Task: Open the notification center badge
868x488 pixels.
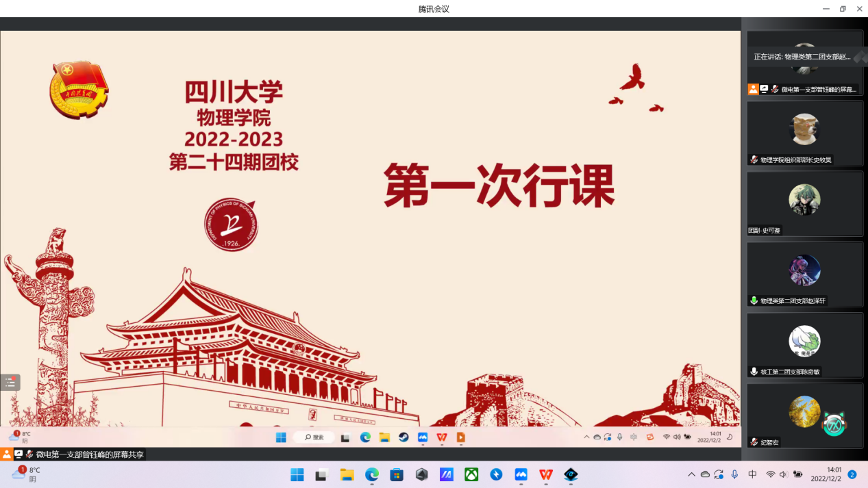Action: [x=852, y=474]
